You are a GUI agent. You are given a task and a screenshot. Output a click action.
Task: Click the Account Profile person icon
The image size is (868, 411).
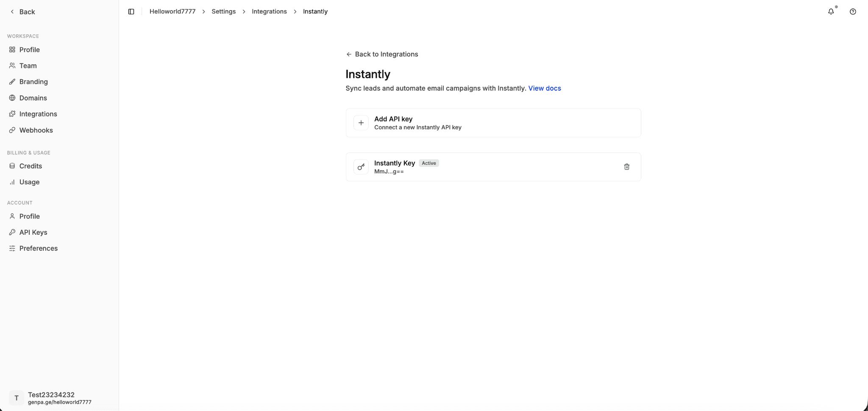click(x=12, y=216)
